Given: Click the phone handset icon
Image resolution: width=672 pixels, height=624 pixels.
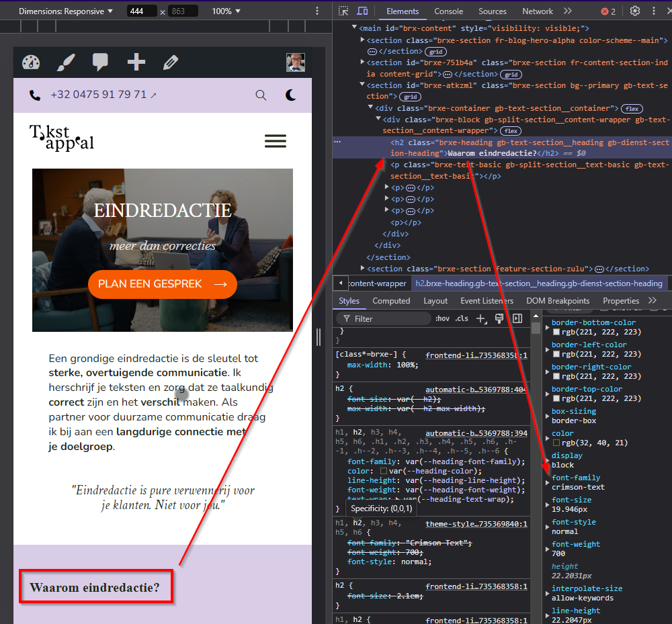Looking at the screenshot, I should coord(35,95).
